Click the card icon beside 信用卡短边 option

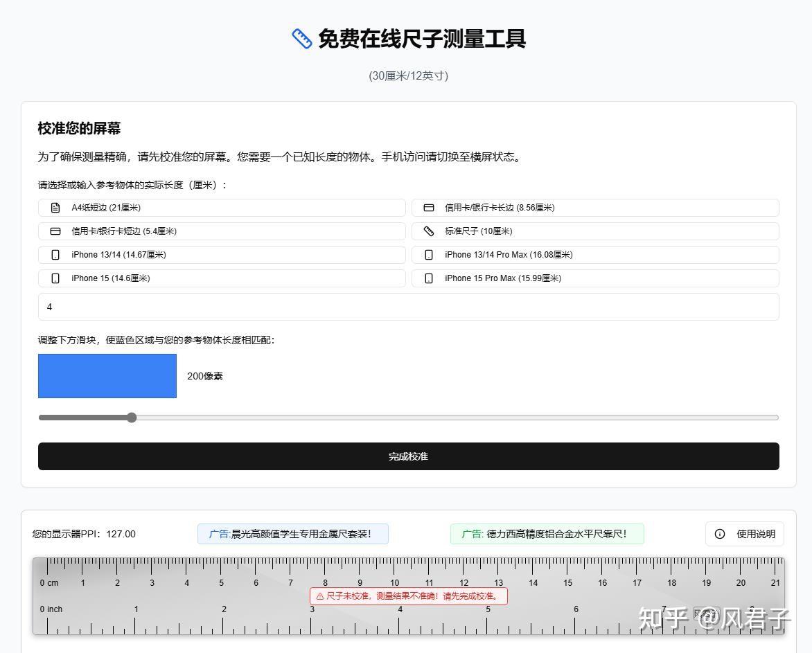[55, 231]
